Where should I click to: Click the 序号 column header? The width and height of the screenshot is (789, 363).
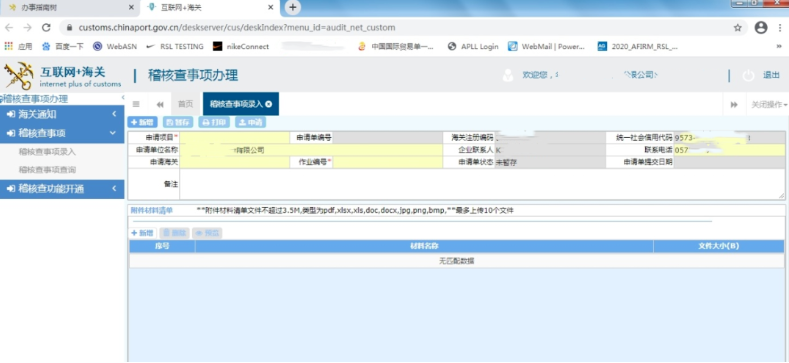[162, 246]
